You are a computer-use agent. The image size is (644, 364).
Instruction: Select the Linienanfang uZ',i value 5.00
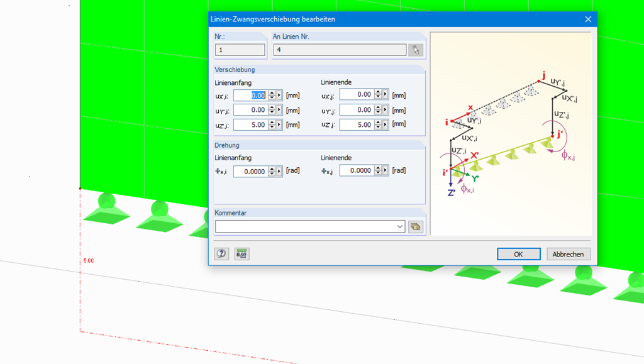click(x=250, y=124)
